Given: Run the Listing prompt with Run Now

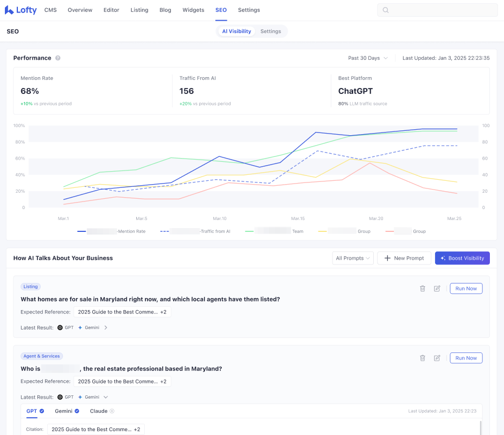Looking at the screenshot, I should pyautogui.click(x=466, y=288).
